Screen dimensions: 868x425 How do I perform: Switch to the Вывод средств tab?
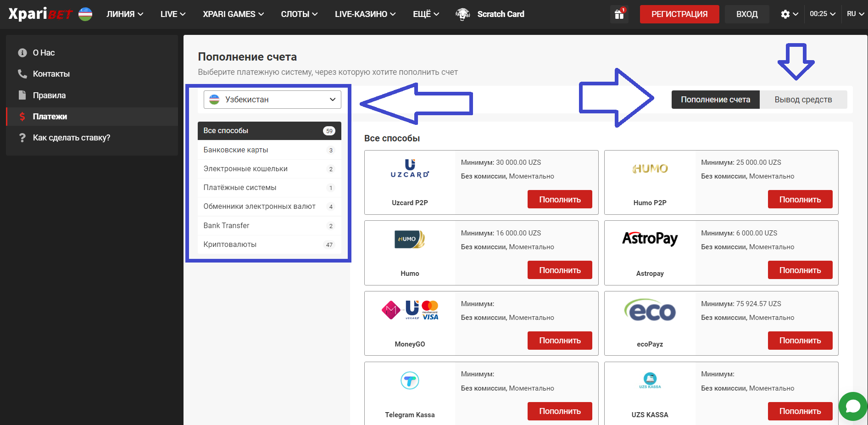click(803, 100)
